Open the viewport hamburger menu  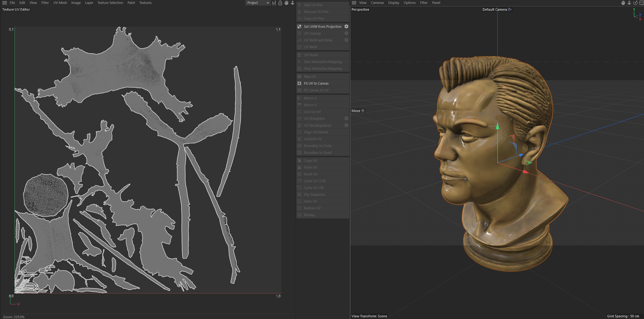(x=354, y=3)
